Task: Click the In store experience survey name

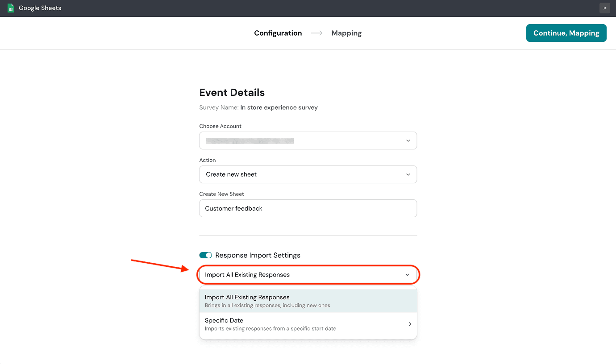Action: [279, 108]
